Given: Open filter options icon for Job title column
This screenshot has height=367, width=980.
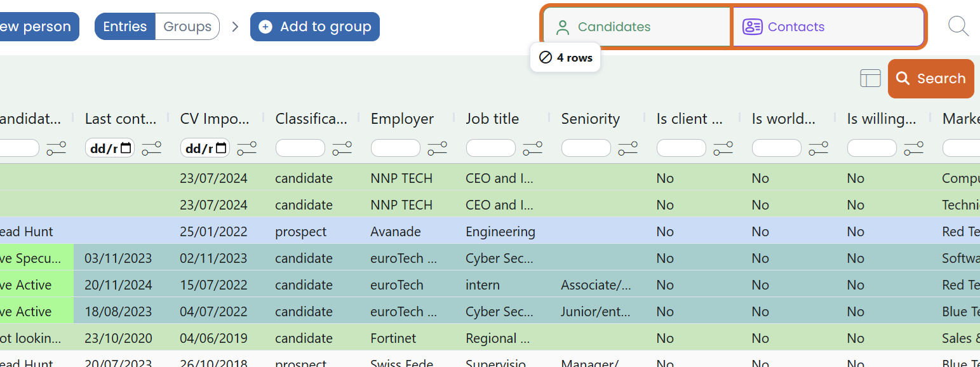Looking at the screenshot, I should pyautogui.click(x=532, y=149).
